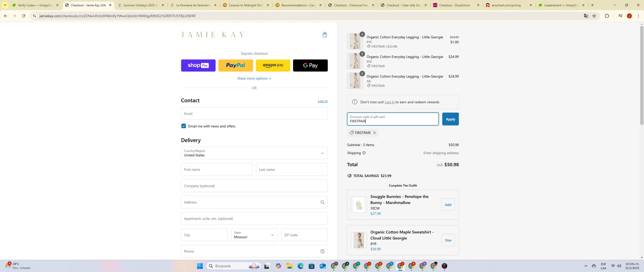This screenshot has height=272, width=644.
Task: Open the Windows Start menu
Action: pos(200,266)
